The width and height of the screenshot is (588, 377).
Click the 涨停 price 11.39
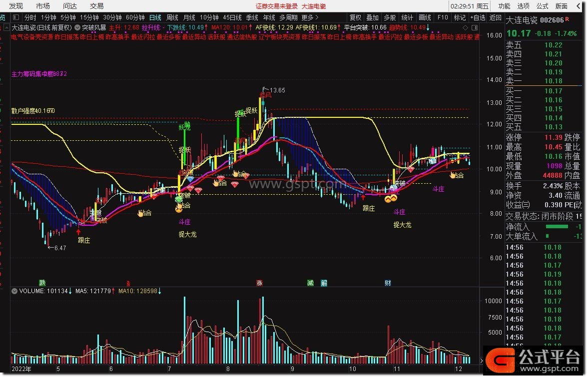554,137
